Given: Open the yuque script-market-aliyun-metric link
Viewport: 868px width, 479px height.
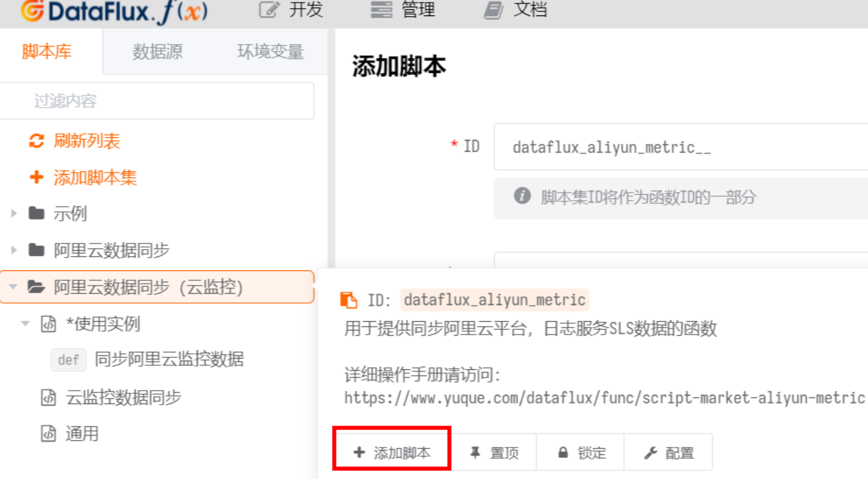Looking at the screenshot, I should coord(605,398).
